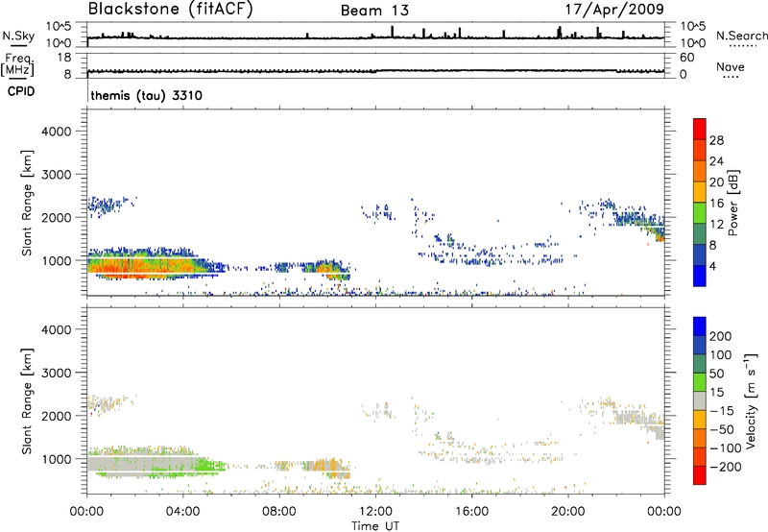Screen dimensions: 768x532
Task: Click the 'Velocity [m s⁻¹]' color bar title
Action: click(x=751, y=400)
